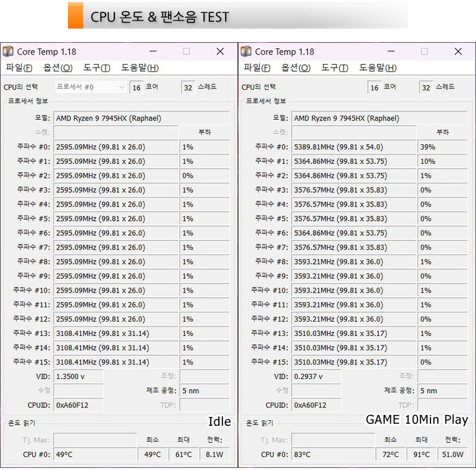Click the 39% load value

[443, 147]
